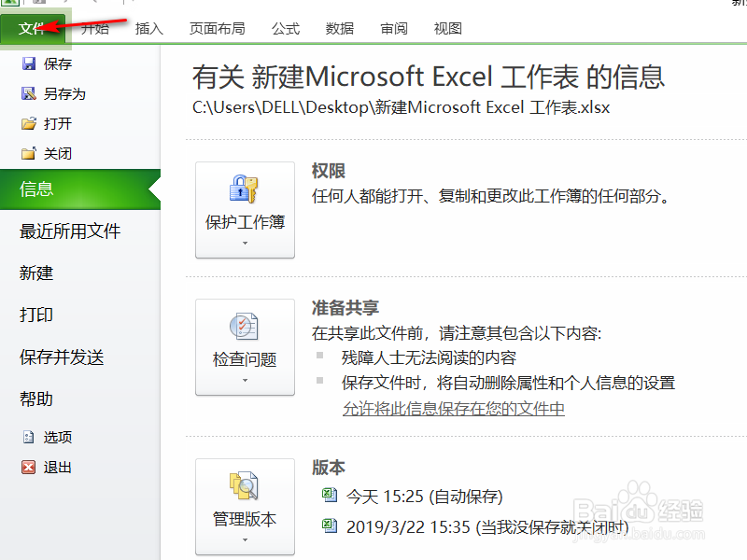747x560 pixels.
Task: Click the Check for Issues document icon
Action: (244, 326)
